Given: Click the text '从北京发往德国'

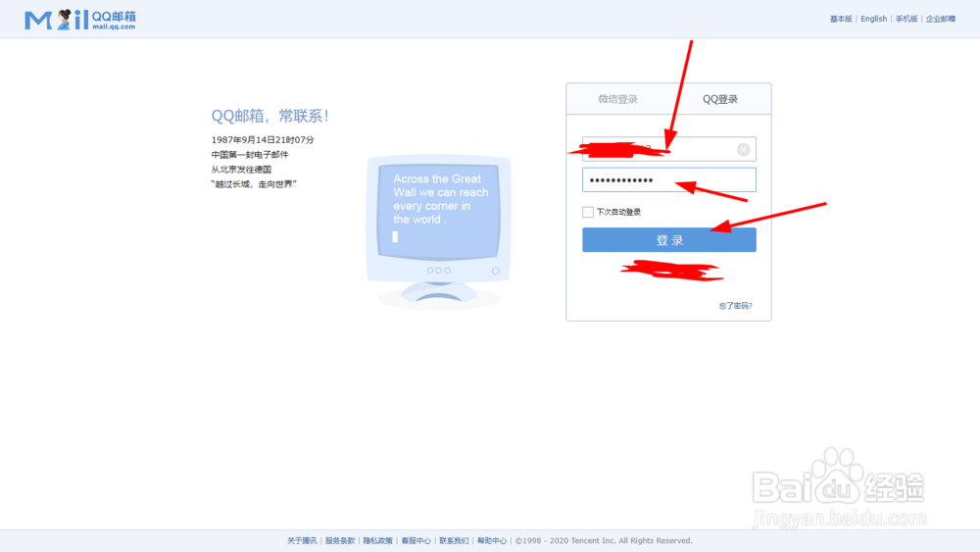Looking at the screenshot, I should click(241, 170).
